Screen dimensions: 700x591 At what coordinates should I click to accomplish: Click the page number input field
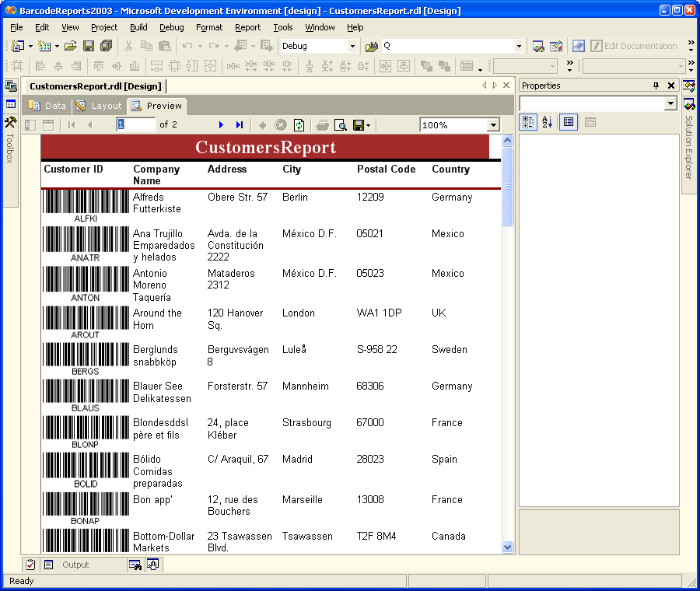pyautogui.click(x=135, y=124)
